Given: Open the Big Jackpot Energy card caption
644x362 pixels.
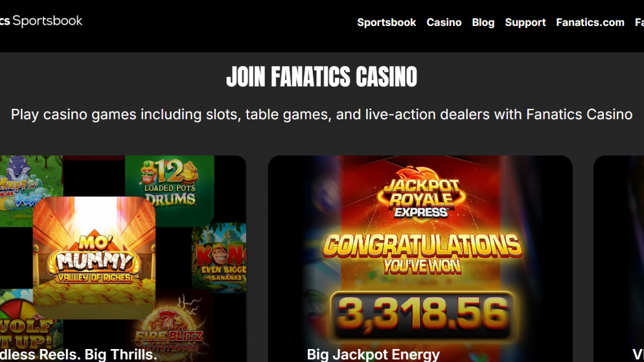Looking at the screenshot, I should (373, 354).
